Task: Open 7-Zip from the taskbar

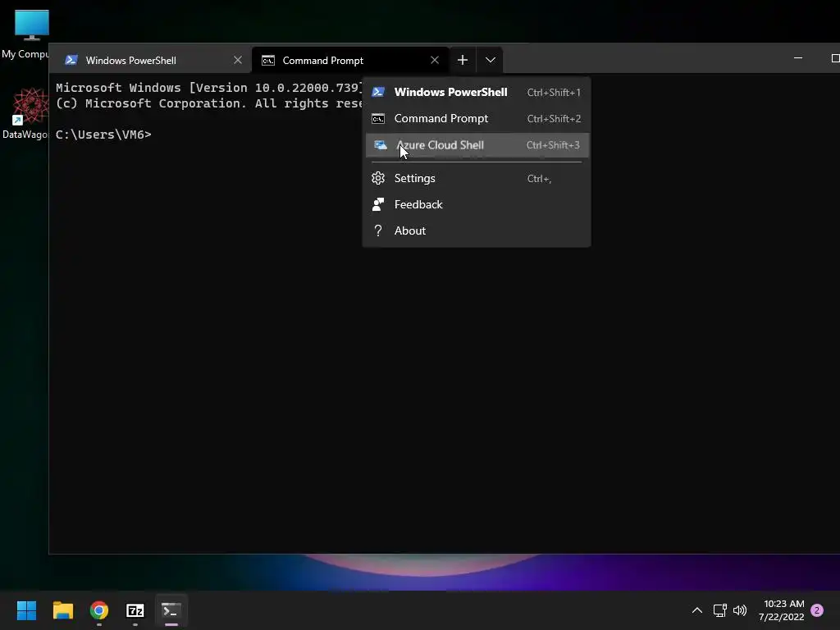Action: tap(135, 610)
